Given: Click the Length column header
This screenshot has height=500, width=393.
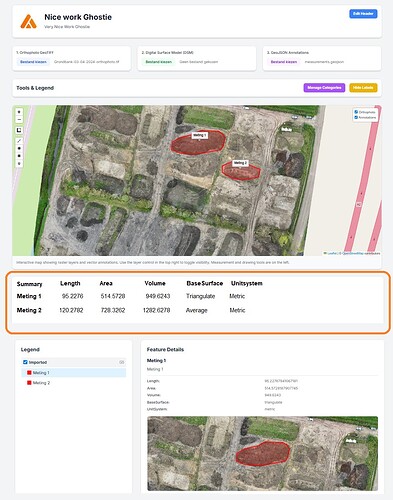Looking at the screenshot, I should pos(70,283).
